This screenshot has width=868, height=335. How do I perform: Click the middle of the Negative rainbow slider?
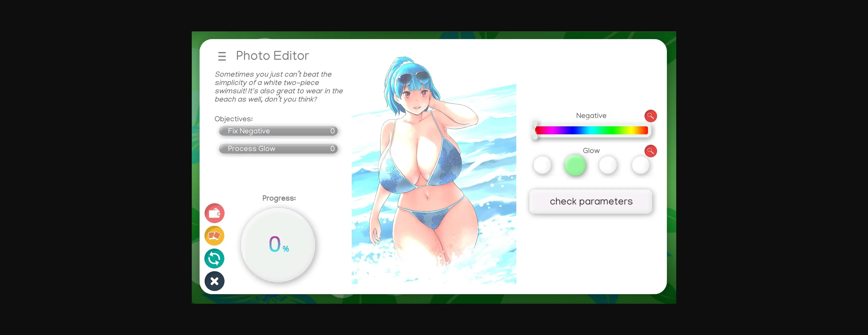pos(591,131)
